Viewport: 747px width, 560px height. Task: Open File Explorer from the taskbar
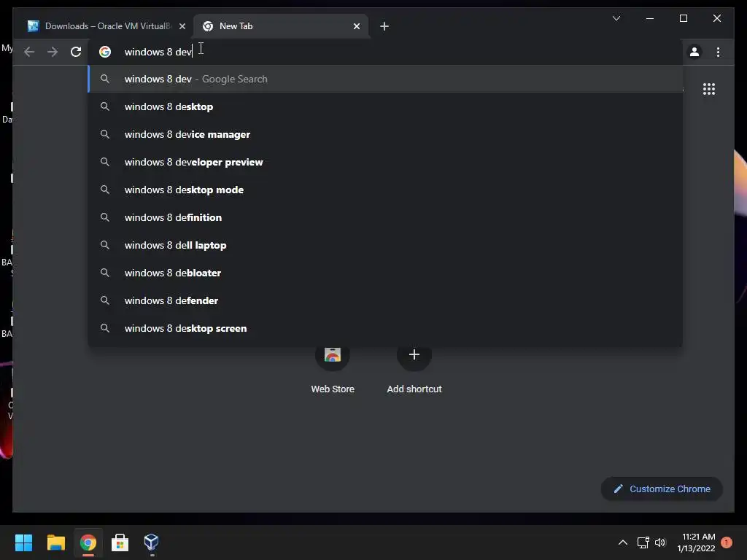tap(55, 542)
